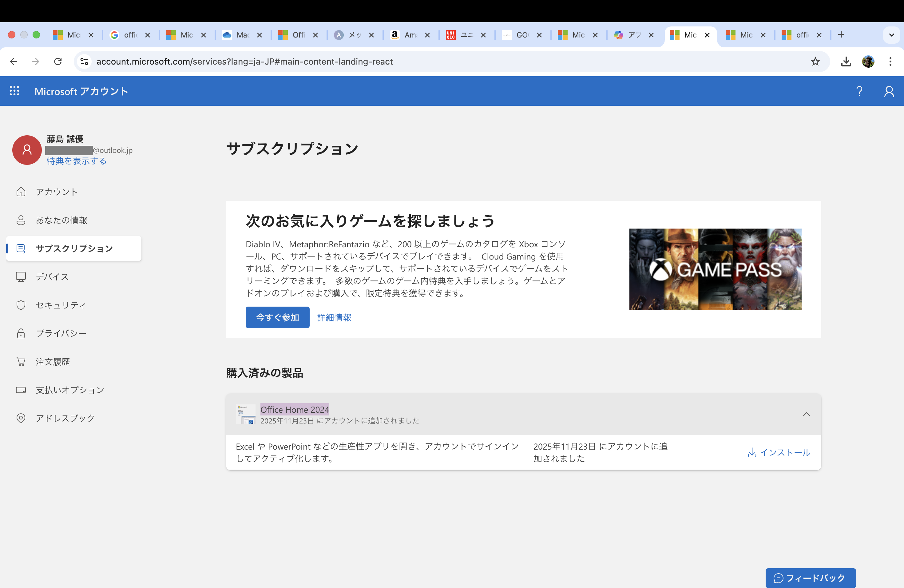
Task: Close the Amazon tab
Action: (x=427, y=35)
